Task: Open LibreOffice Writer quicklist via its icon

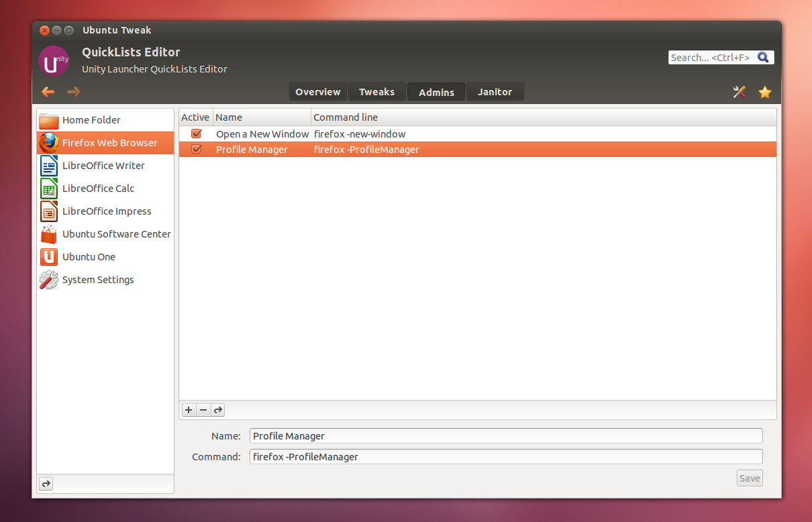Action: pyautogui.click(x=48, y=166)
